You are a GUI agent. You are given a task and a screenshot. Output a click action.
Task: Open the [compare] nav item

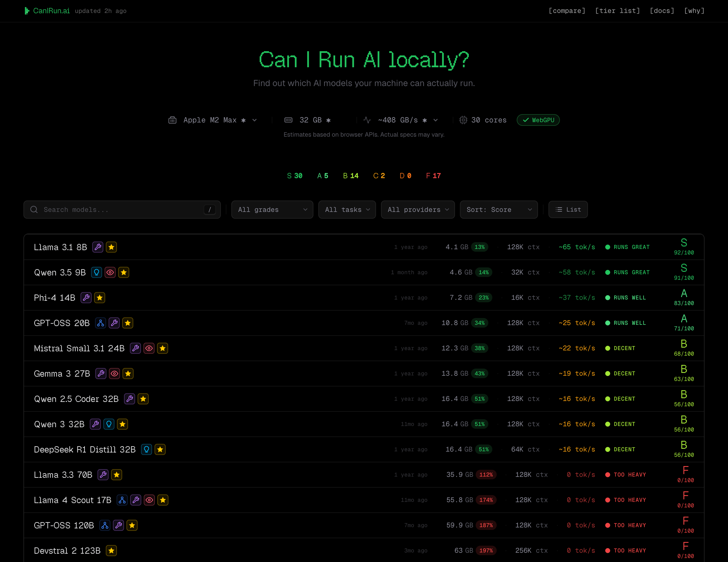click(567, 11)
